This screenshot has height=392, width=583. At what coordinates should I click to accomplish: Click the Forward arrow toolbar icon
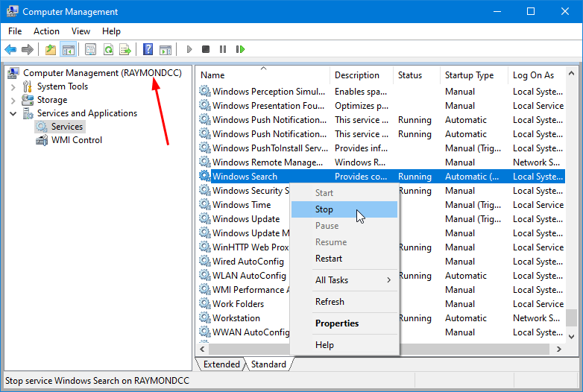tap(28, 49)
